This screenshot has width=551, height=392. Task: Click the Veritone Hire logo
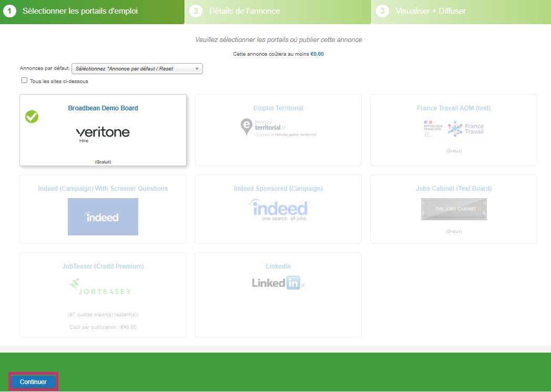(103, 134)
